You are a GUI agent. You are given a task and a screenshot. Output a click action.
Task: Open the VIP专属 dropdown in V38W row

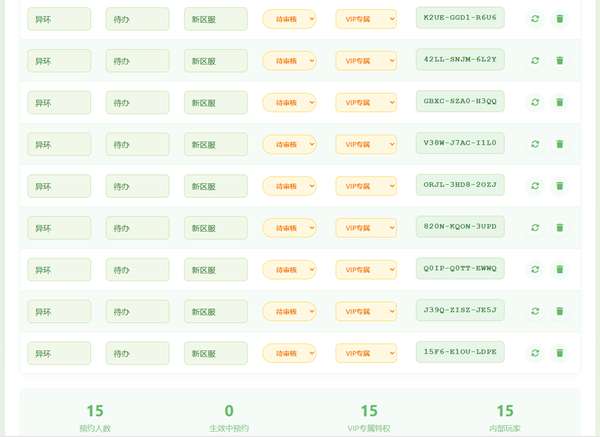366,144
